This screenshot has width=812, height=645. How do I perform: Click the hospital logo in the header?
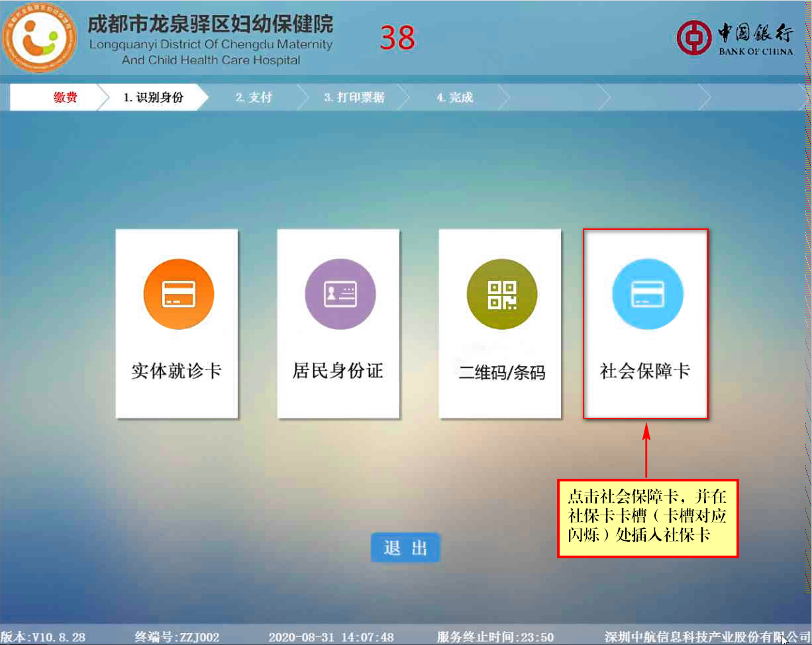(x=40, y=39)
